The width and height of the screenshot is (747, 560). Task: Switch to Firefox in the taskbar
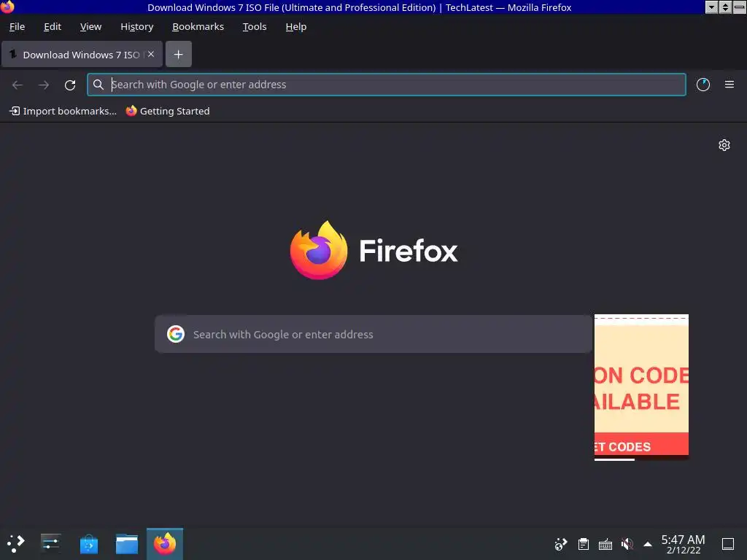[x=165, y=543]
